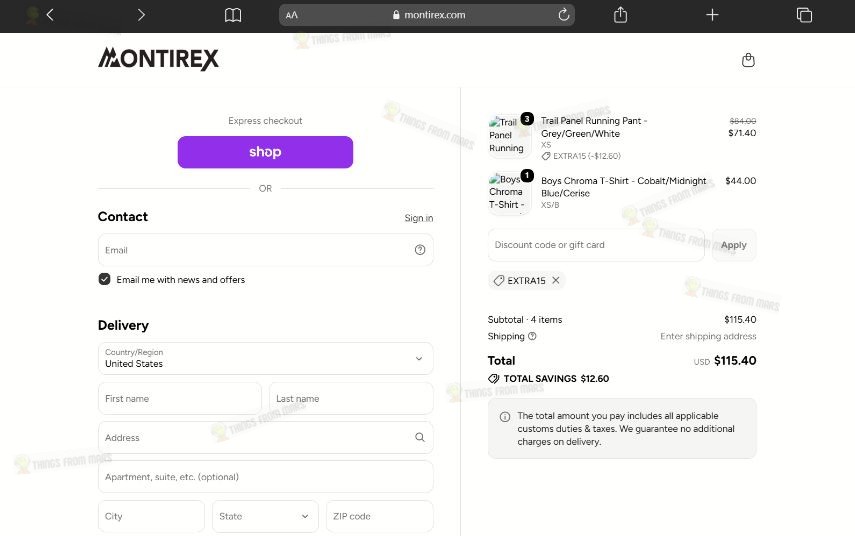Focus the ZIP code field
The width and height of the screenshot is (855, 536).
[380, 516]
